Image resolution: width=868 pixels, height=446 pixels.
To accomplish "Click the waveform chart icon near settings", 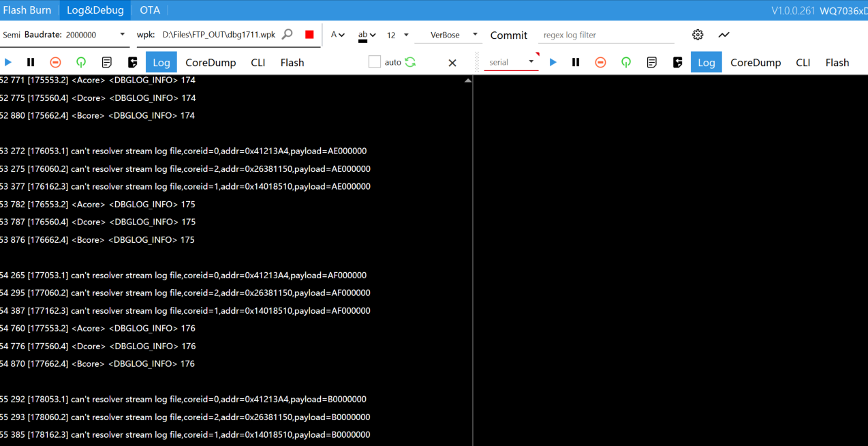I will pos(724,34).
